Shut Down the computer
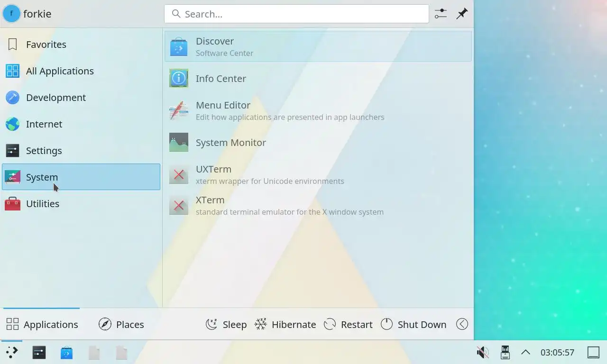 [x=414, y=324]
